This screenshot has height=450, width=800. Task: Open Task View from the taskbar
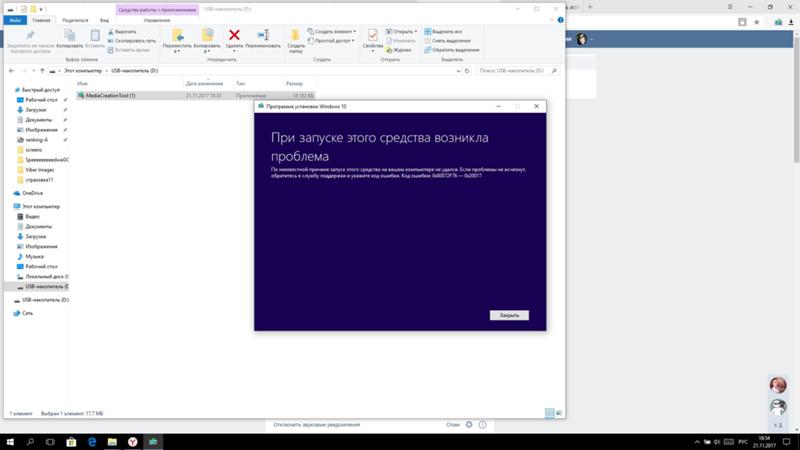[x=51, y=442]
